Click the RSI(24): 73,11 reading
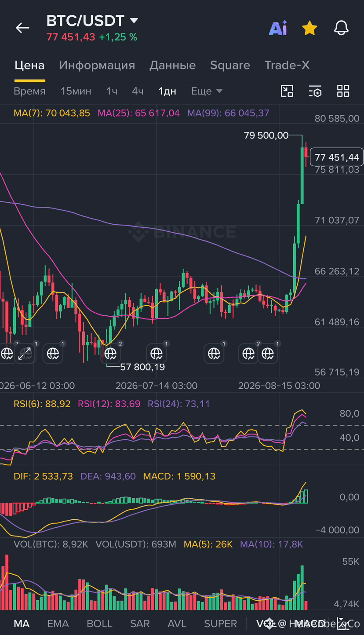Screen dimensions: 364x635 pyautogui.click(x=179, y=404)
